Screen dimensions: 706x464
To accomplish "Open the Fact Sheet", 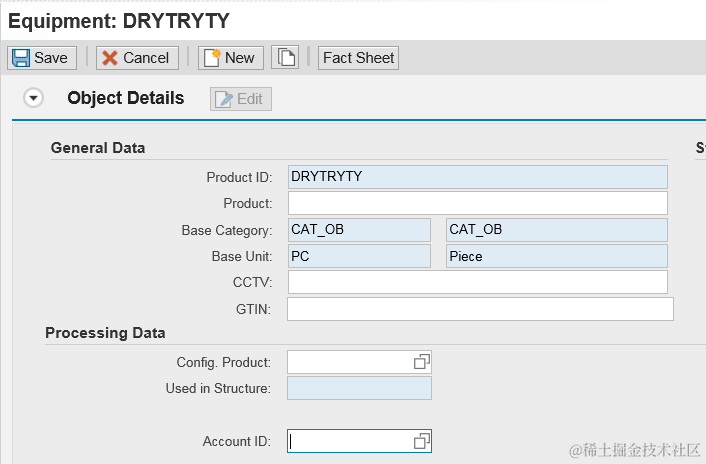I will 358,58.
